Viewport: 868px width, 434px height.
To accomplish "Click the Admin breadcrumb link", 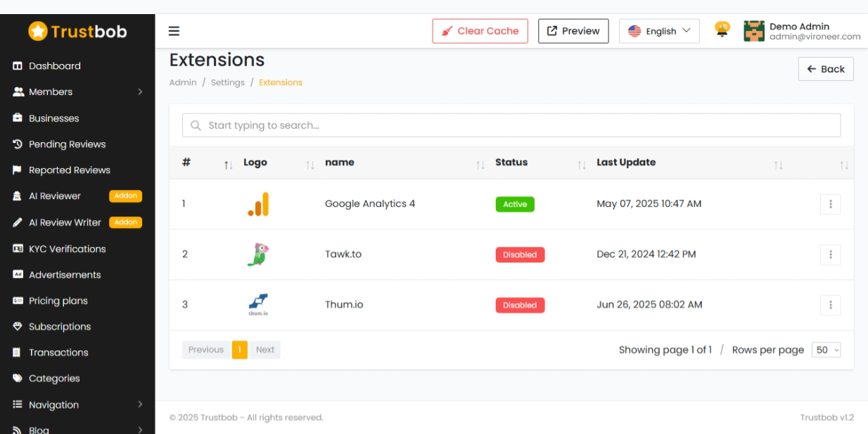I will tap(183, 82).
